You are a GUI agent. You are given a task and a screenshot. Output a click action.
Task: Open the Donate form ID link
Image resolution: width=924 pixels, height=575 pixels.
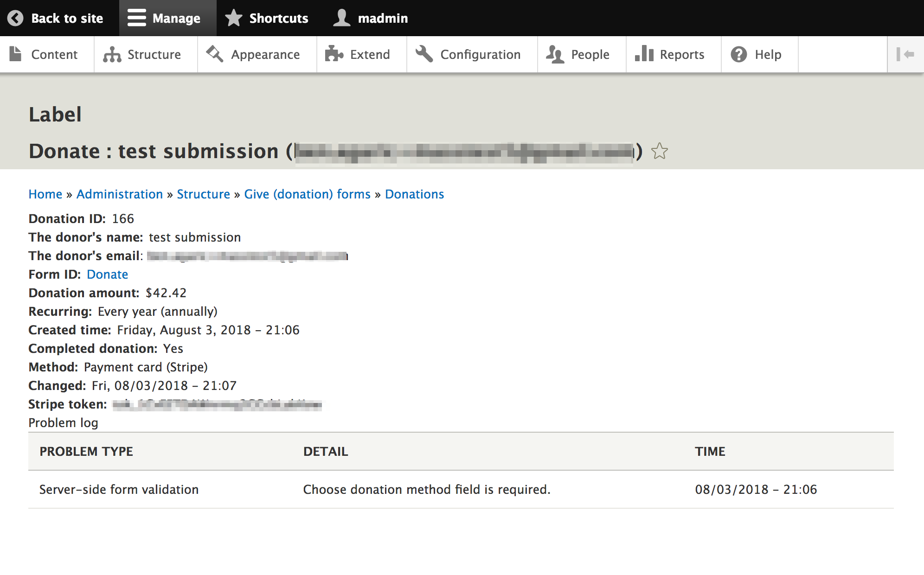click(x=107, y=275)
